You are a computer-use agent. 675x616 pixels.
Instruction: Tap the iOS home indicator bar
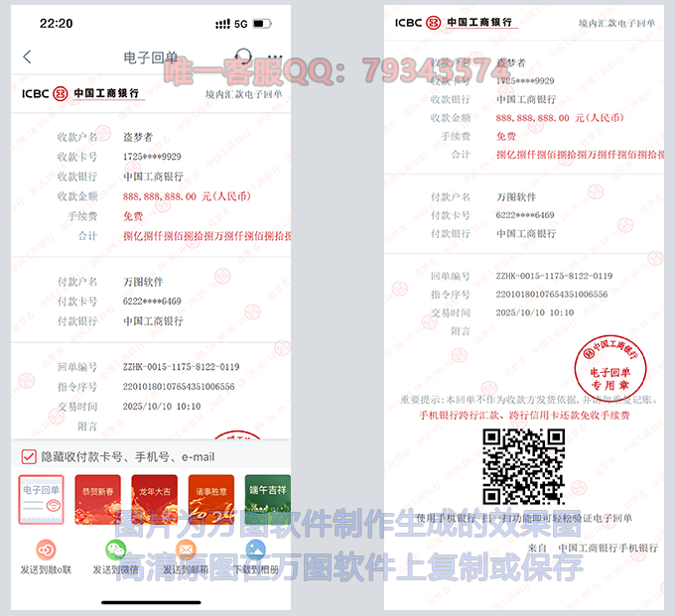click(151, 601)
